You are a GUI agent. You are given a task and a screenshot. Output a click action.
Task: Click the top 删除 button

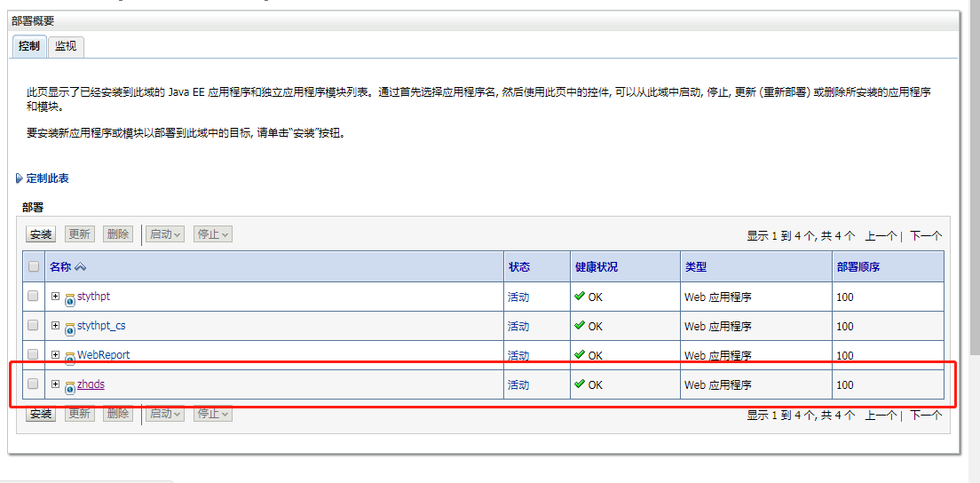coord(117,234)
